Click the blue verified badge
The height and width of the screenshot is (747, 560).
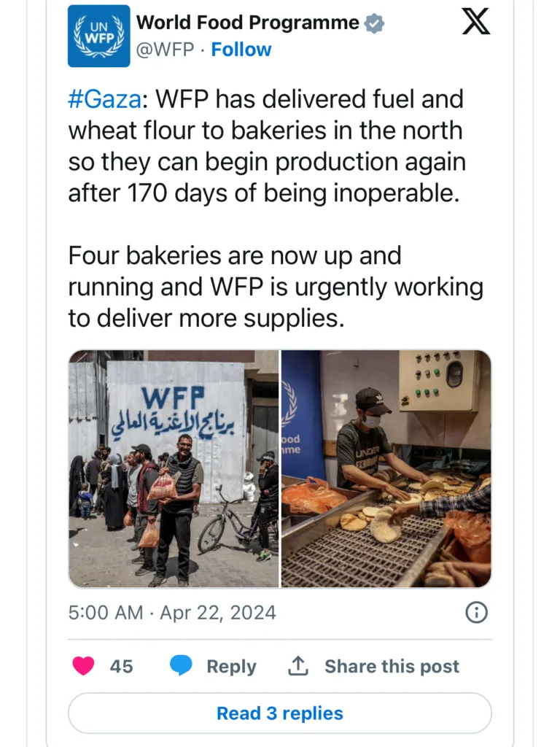pos(375,23)
